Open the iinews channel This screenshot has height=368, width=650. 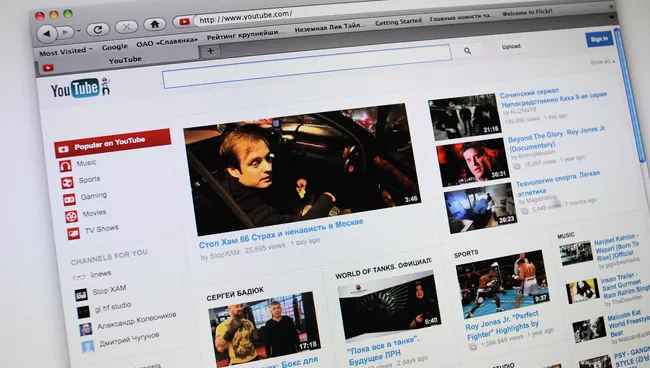tap(101, 274)
